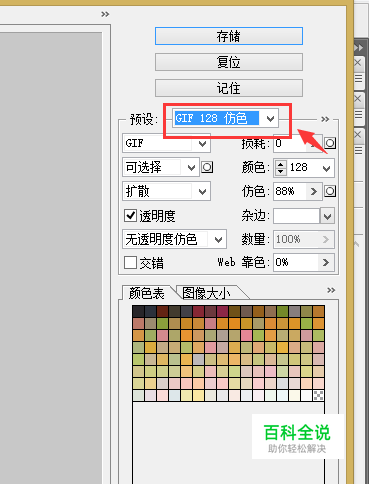This screenshot has width=369, height=484.
Task: Switch to the 颜色表 tab
Action: point(147,293)
